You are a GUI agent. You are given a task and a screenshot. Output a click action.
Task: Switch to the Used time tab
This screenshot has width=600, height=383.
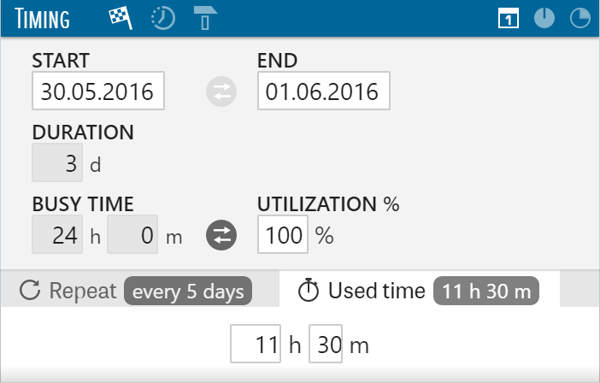pos(419,289)
